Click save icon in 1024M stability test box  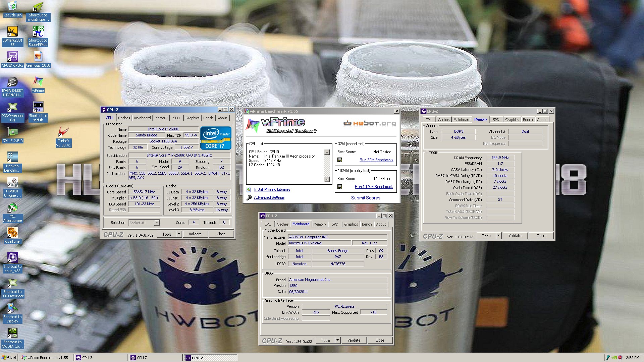tap(340, 187)
